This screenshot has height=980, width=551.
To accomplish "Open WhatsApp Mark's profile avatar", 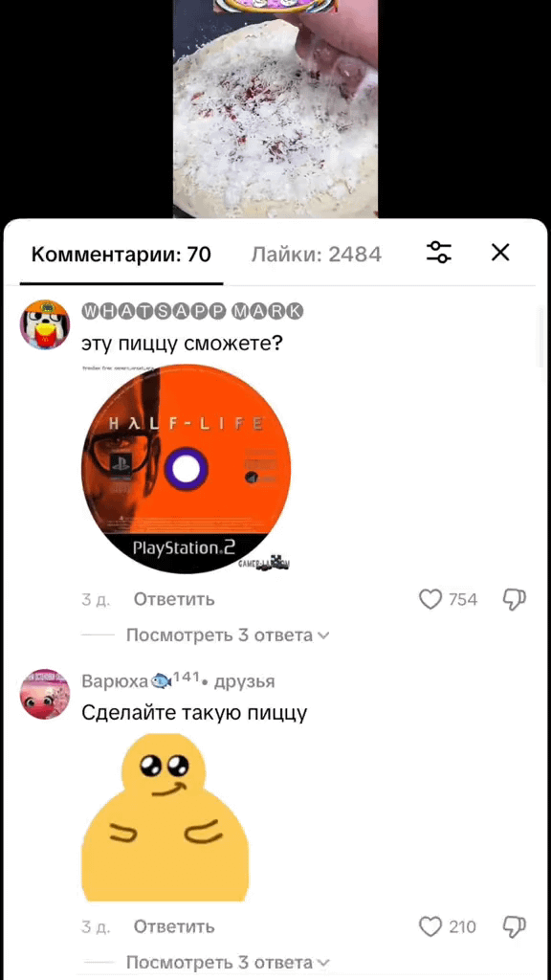I will 45,324.
